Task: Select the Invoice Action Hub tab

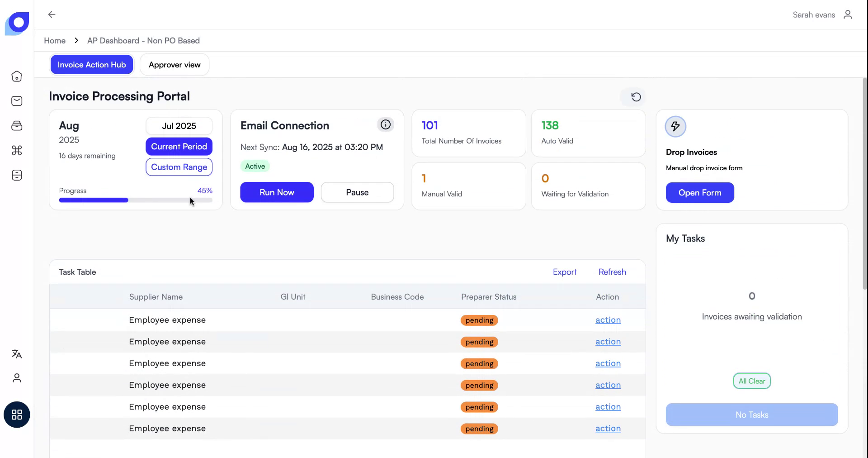Action: coord(91,64)
